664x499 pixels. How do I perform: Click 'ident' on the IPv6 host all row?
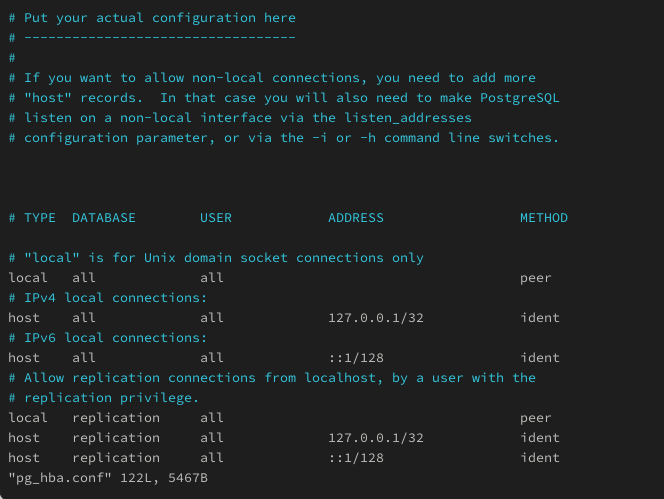540,358
